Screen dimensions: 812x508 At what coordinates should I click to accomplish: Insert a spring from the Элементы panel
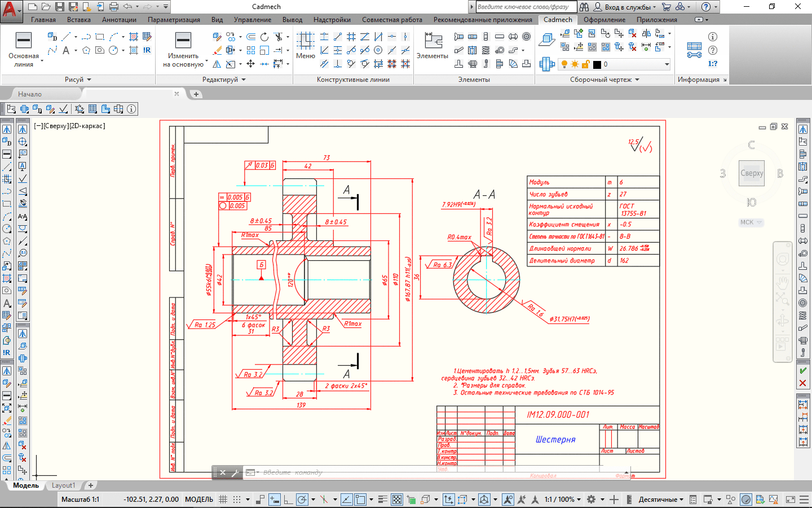pyautogui.click(x=486, y=50)
